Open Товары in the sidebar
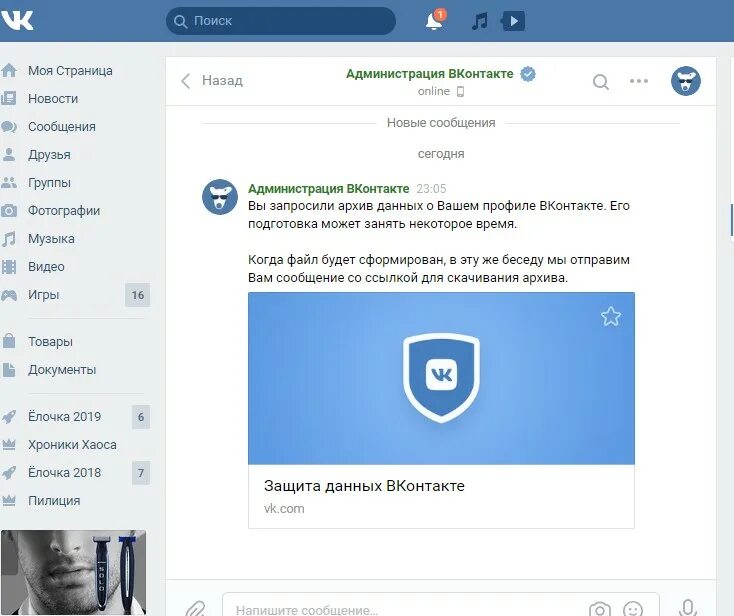734x616 pixels. click(x=50, y=342)
